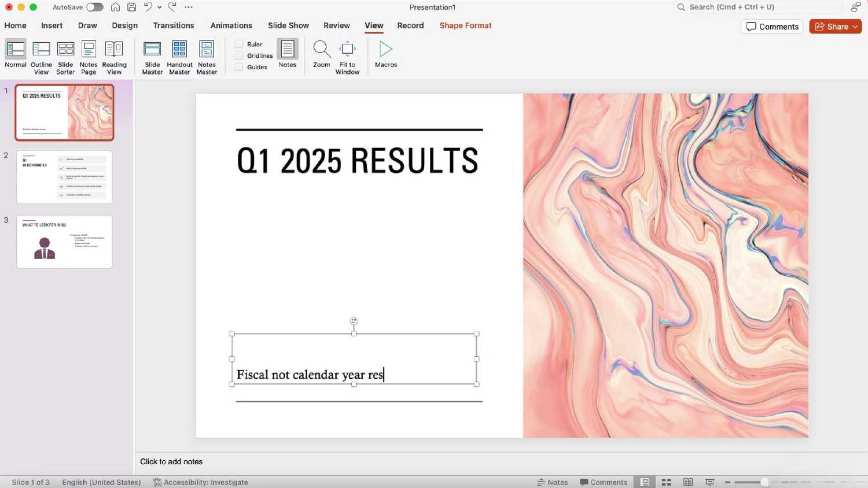Open the Handout Master

click(x=179, y=56)
